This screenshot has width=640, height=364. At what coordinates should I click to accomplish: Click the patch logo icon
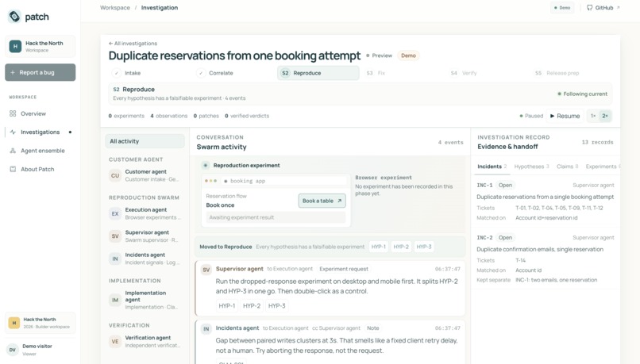[15, 17]
